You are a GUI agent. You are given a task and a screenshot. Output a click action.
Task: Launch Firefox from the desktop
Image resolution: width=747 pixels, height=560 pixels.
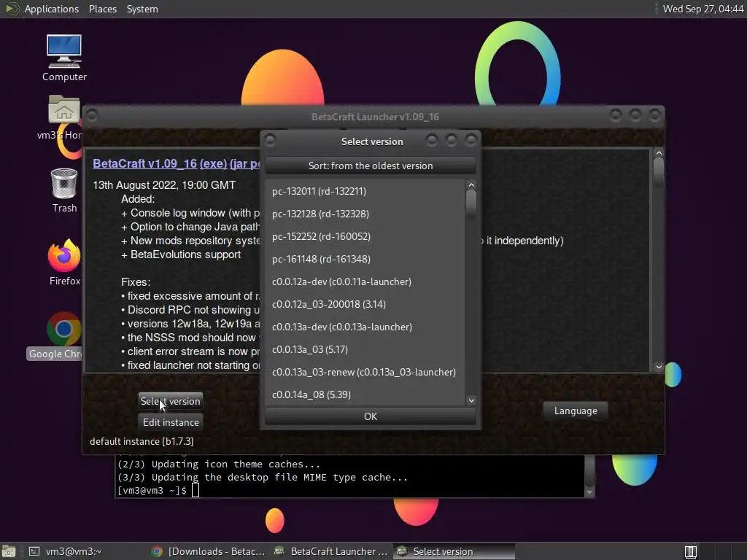coord(64,262)
